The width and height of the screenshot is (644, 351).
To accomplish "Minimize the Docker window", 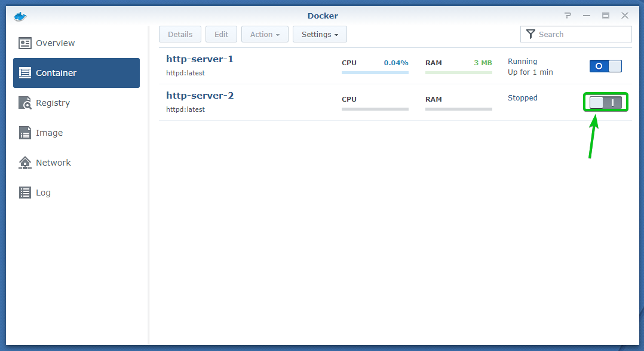I will pyautogui.click(x=587, y=16).
